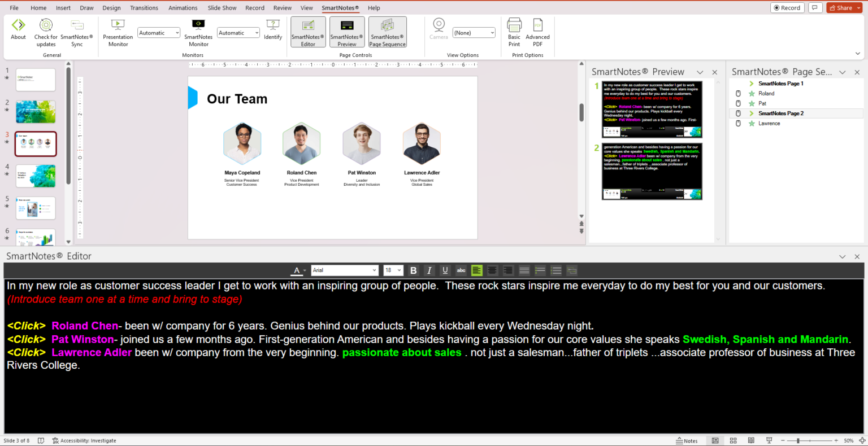Toggle the SmartNotes Editor pane button

[308, 32]
